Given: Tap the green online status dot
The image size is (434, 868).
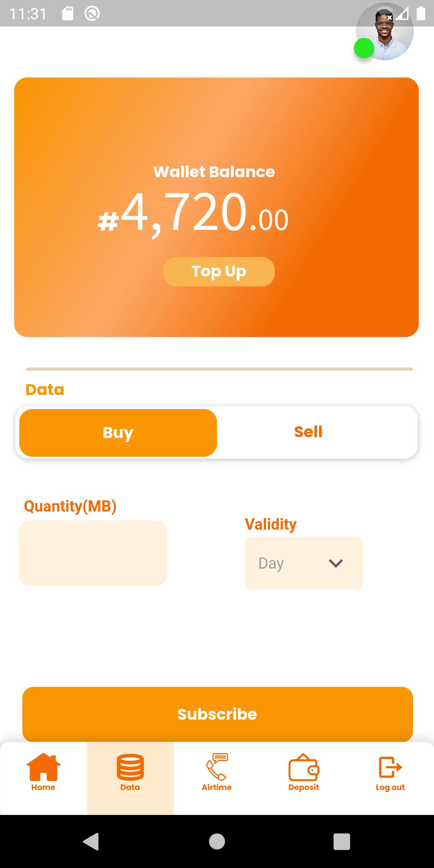Looking at the screenshot, I should tap(364, 48).
